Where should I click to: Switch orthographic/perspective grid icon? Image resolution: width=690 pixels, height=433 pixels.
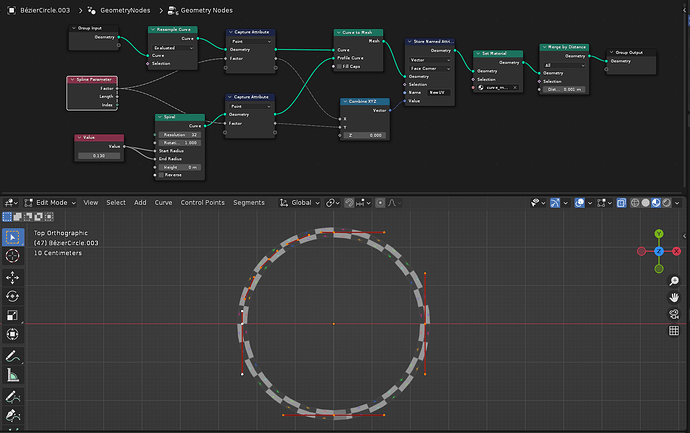tap(674, 330)
